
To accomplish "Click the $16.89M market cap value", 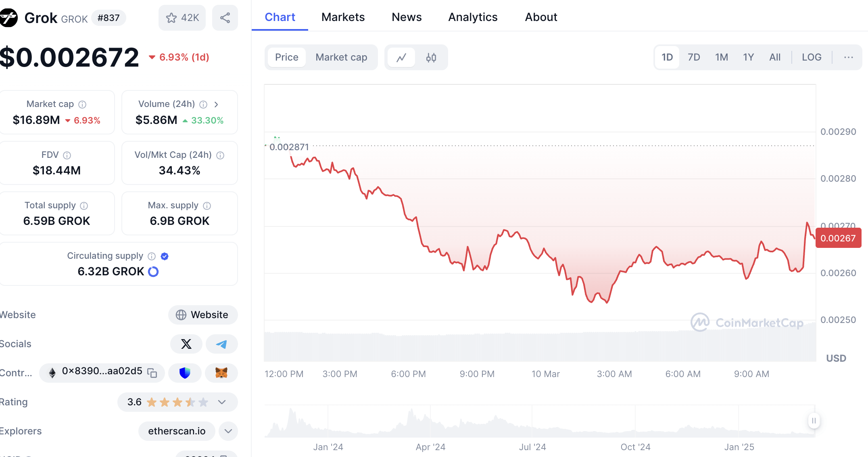I will (36, 120).
